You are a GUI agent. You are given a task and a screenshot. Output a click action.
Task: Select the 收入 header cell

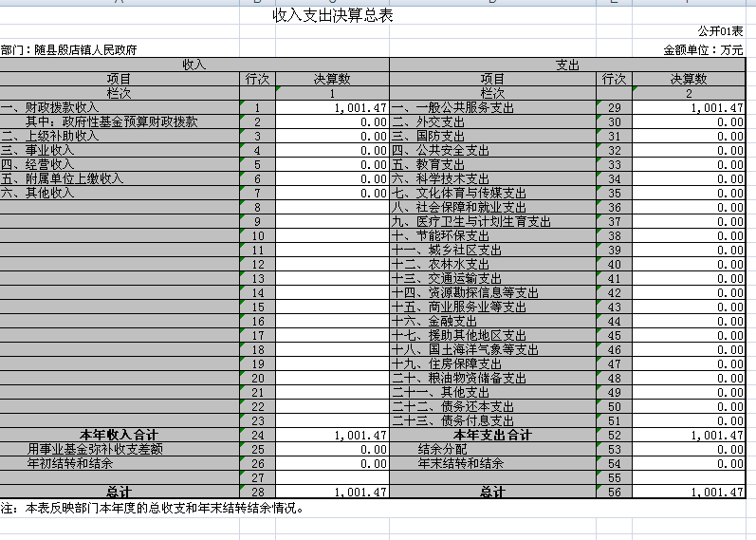[194, 65]
